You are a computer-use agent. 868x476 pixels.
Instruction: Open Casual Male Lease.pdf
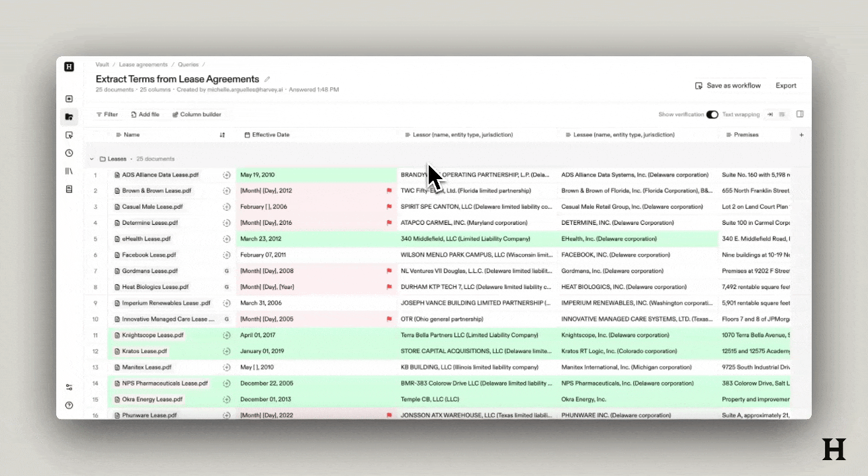coord(153,207)
